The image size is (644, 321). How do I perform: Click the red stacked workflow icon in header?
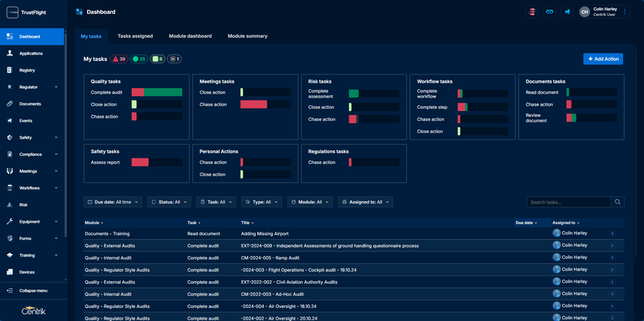(x=532, y=12)
